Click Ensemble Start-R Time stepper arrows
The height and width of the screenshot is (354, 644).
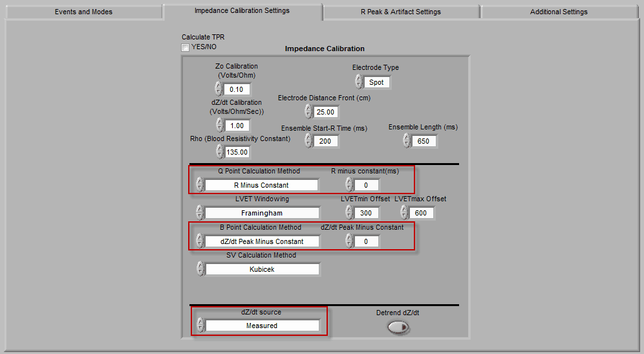click(x=309, y=140)
